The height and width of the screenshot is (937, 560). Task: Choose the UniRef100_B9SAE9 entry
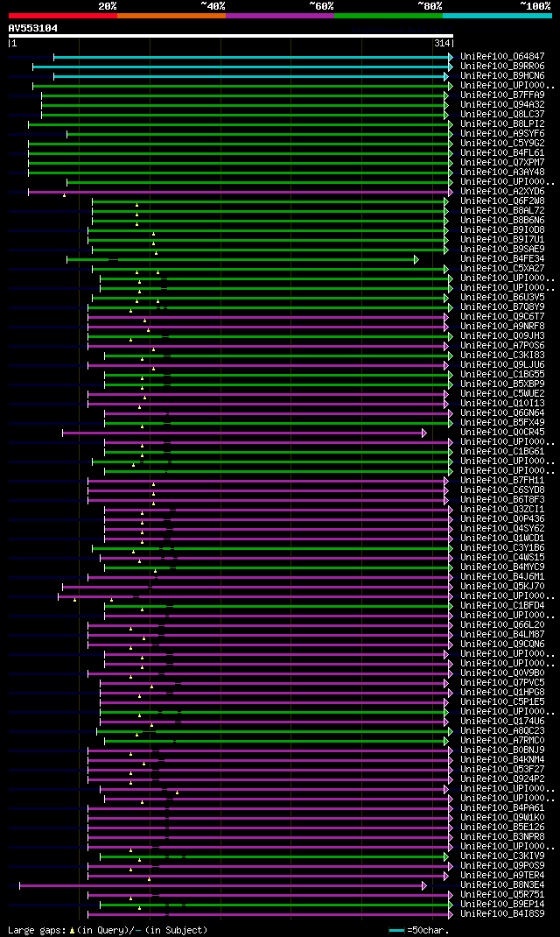(x=502, y=250)
